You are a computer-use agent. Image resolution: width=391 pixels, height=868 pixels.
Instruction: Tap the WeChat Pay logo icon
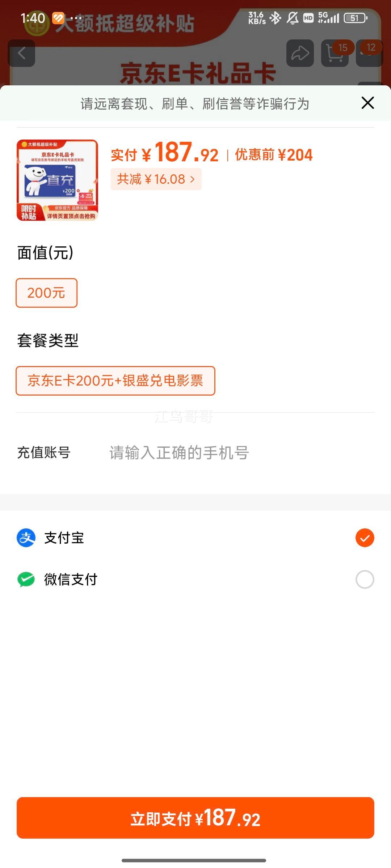click(26, 579)
